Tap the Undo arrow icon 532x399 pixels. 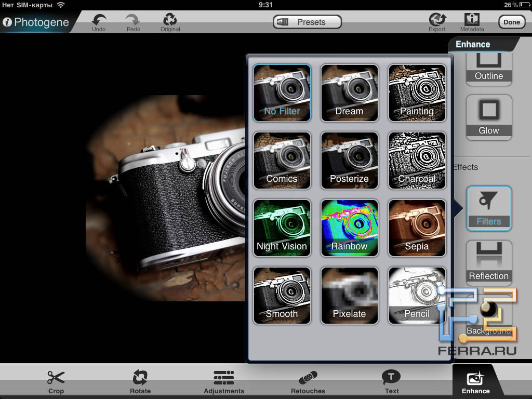click(x=99, y=21)
